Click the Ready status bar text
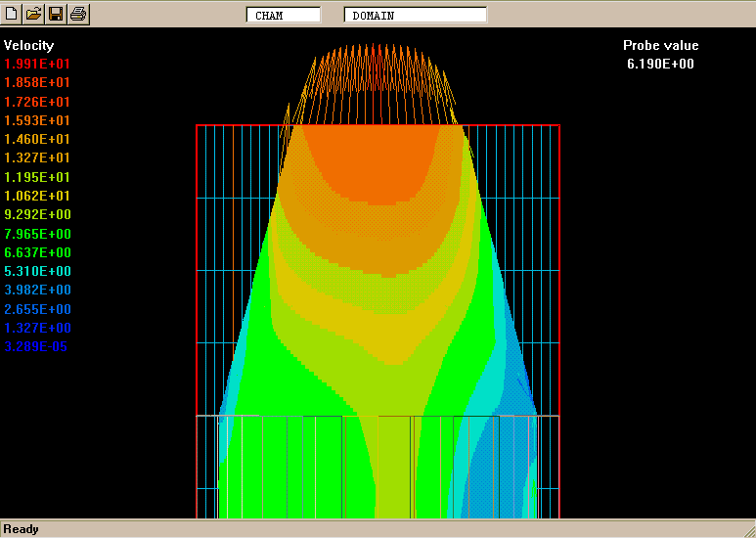Screen dimensions: 756x538 pos(21,529)
